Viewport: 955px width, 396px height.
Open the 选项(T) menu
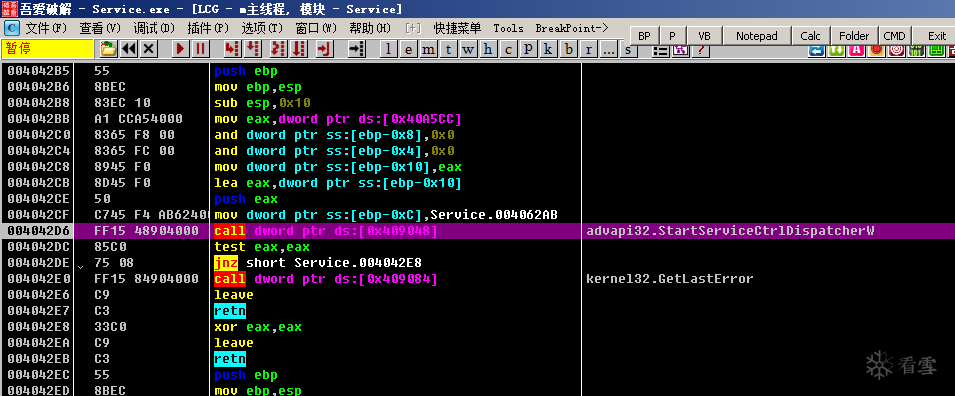coord(263,29)
